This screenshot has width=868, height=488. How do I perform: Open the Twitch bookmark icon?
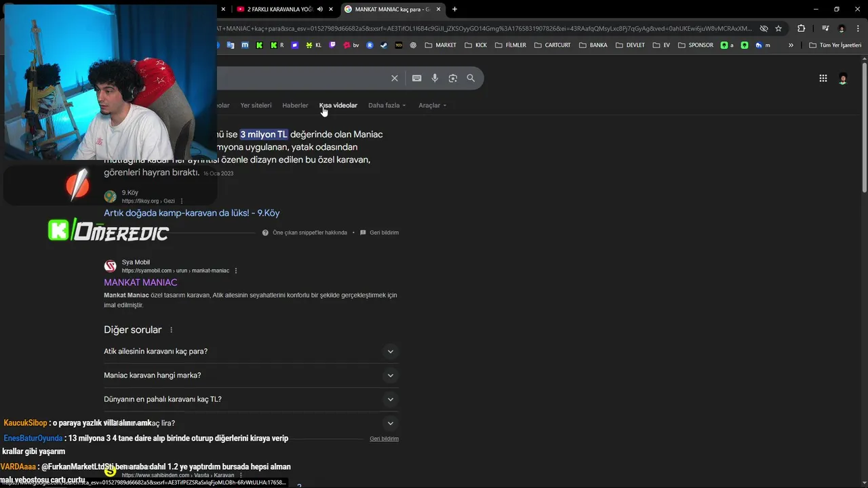(x=332, y=45)
